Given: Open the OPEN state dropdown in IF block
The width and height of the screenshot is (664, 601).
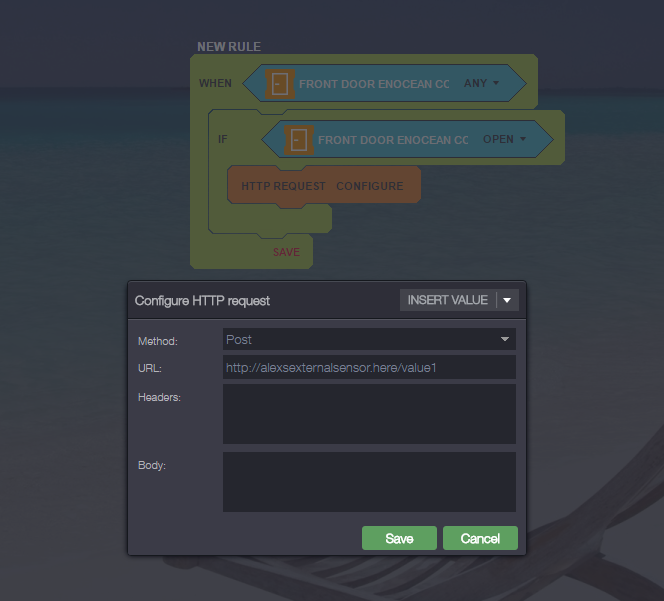Looking at the screenshot, I should [x=504, y=140].
